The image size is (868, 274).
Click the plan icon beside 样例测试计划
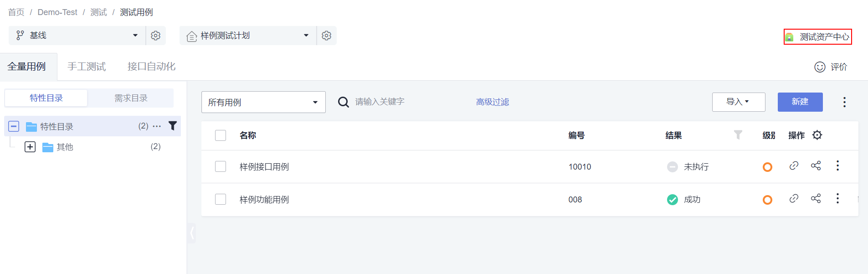(192, 36)
